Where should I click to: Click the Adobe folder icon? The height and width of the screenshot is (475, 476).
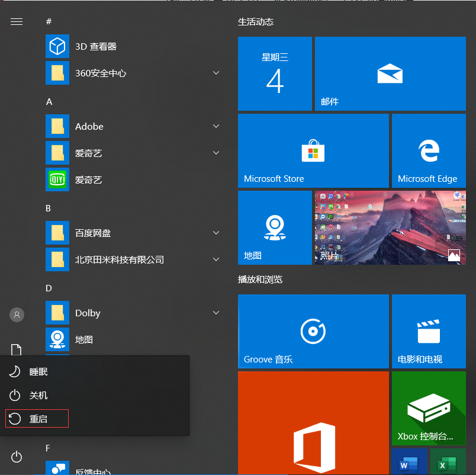pyautogui.click(x=57, y=126)
